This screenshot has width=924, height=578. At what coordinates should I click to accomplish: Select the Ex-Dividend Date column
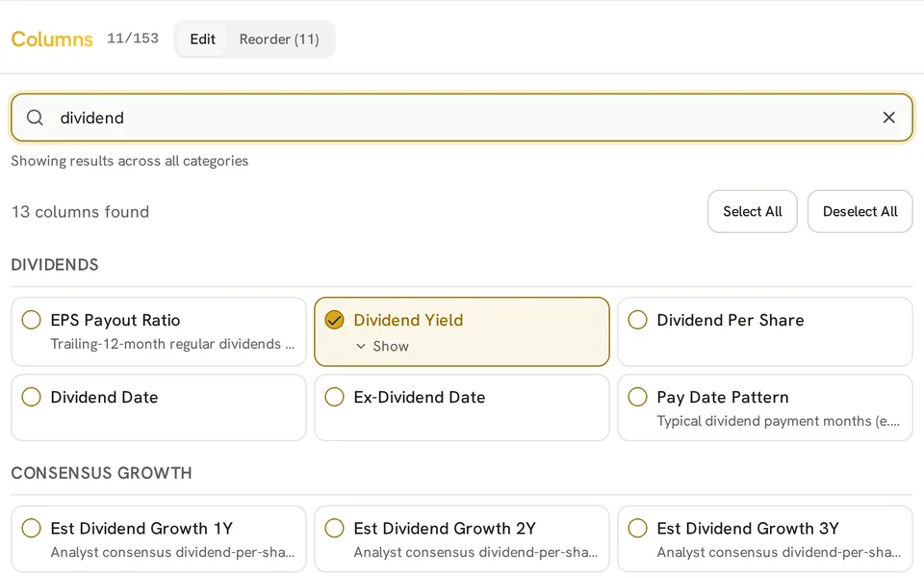coord(334,397)
